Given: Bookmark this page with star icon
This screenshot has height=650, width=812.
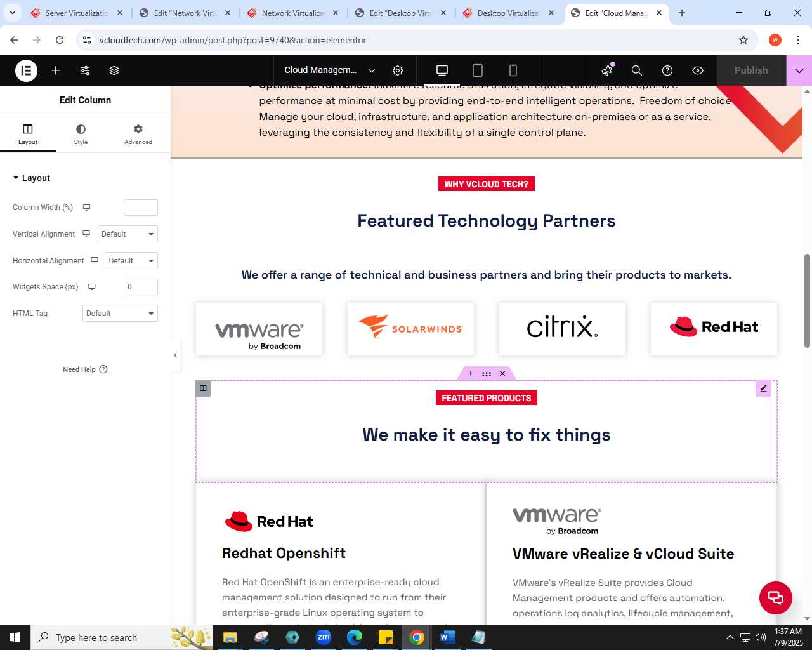Looking at the screenshot, I should point(743,40).
